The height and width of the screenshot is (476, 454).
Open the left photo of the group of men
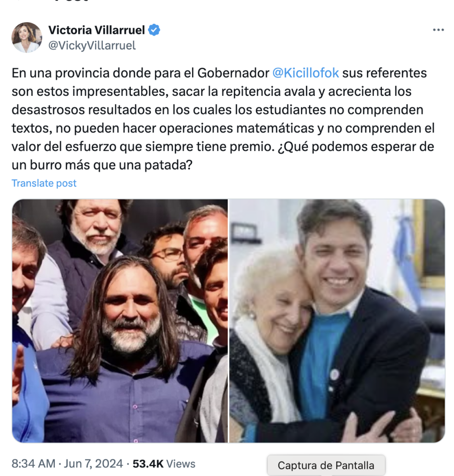pyautogui.click(x=120, y=321)
